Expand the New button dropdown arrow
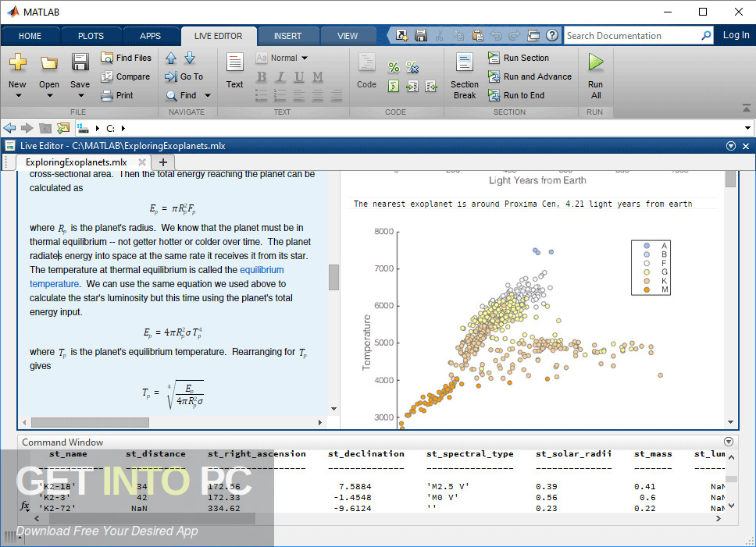This screenshot has width=756, height=547. (x=18, y=95)
